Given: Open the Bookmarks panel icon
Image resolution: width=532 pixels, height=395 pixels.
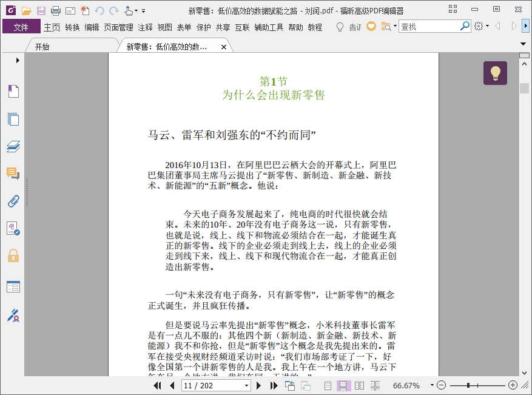Looking at the screenshot, I should coord(13,91).
